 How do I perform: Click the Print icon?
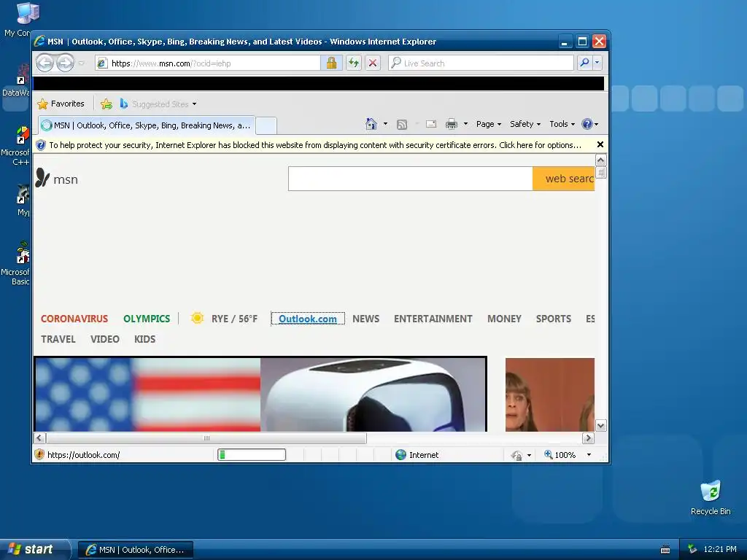pos(451,124)
